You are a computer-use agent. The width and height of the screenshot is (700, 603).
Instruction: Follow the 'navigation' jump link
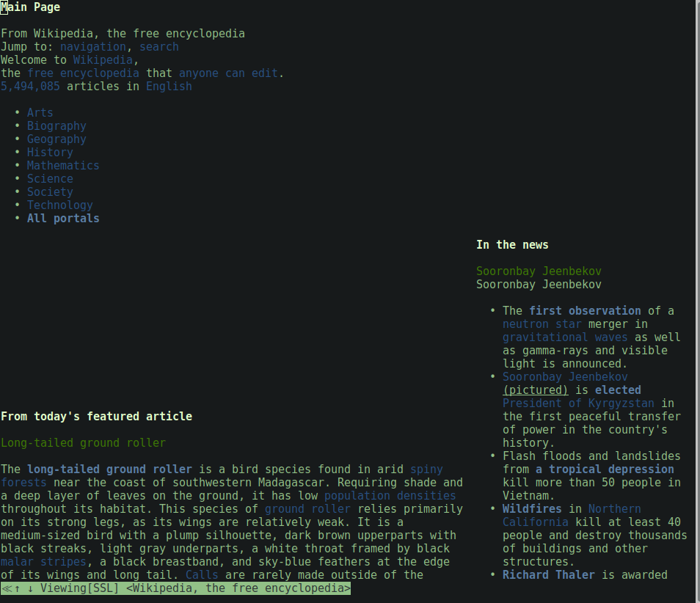pos(93,47)
